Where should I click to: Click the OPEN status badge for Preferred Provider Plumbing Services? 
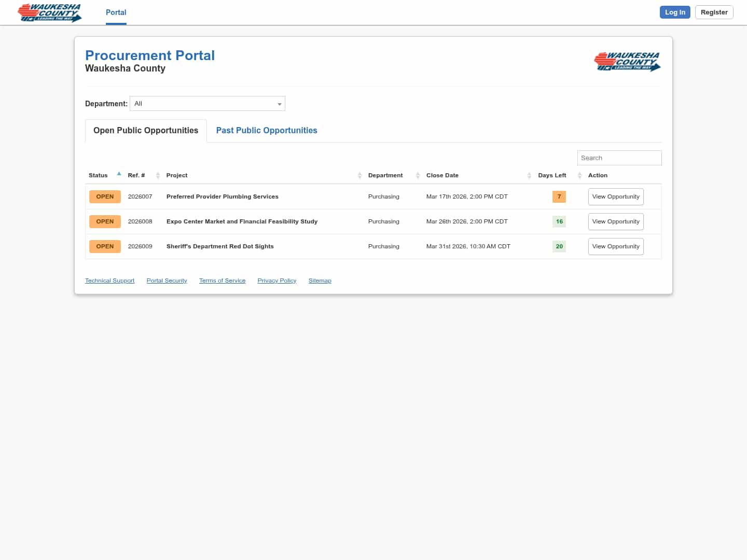pos(105,197)
